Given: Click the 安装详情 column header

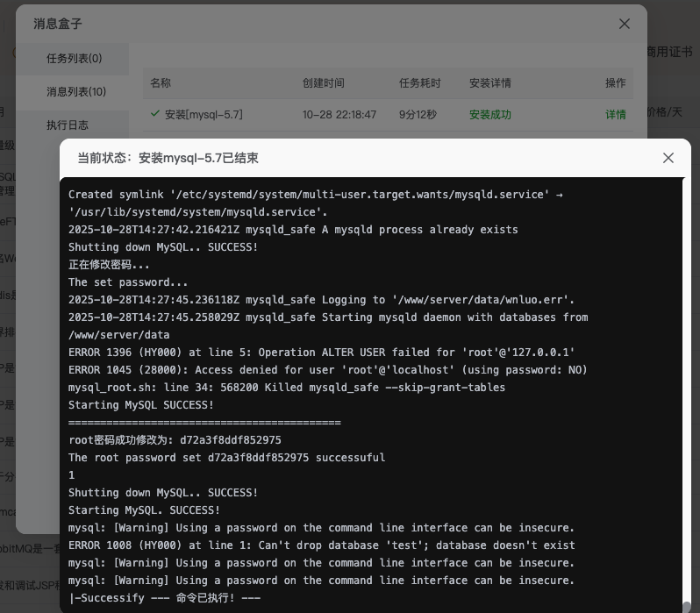Looking at the screenshot, I should [490, 83].
